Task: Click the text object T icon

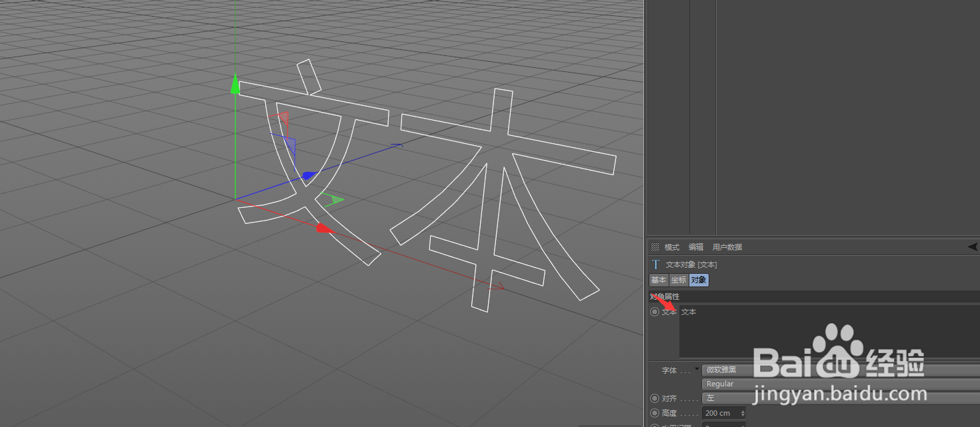Action: (x=655, y=264)
